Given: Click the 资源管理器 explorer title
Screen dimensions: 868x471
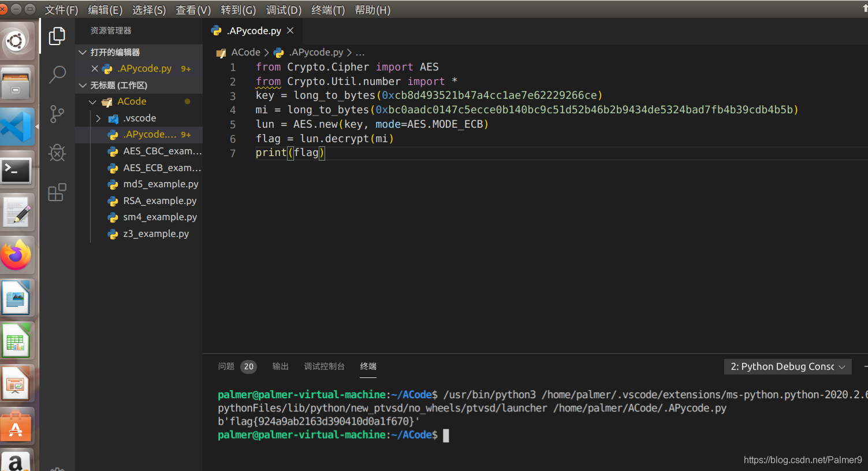Looking at the screenshot, I should point(111,31).
